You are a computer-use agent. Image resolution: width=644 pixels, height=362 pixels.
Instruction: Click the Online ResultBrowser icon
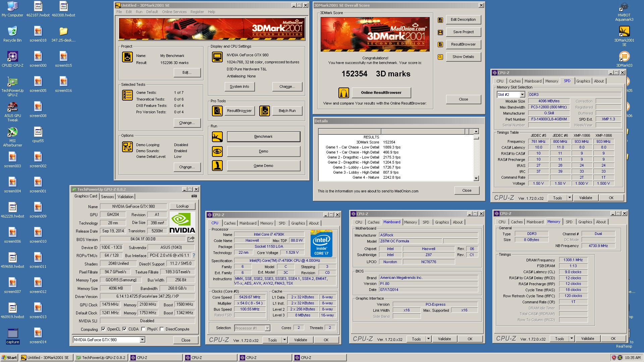[x=343, y=93]
